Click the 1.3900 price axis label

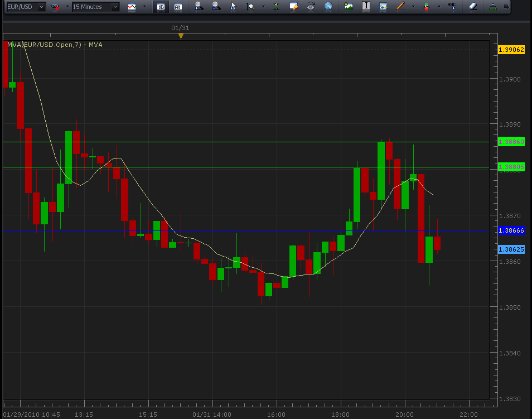[510, 79]
